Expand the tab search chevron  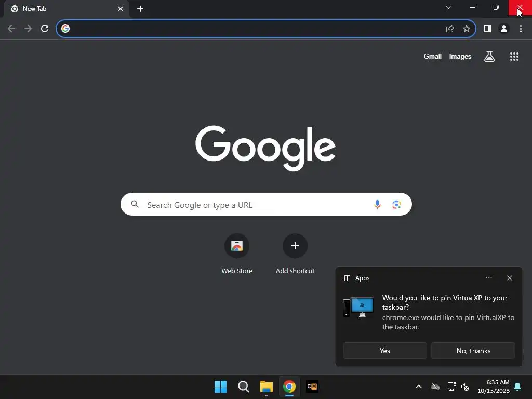(x=448, y=7)
